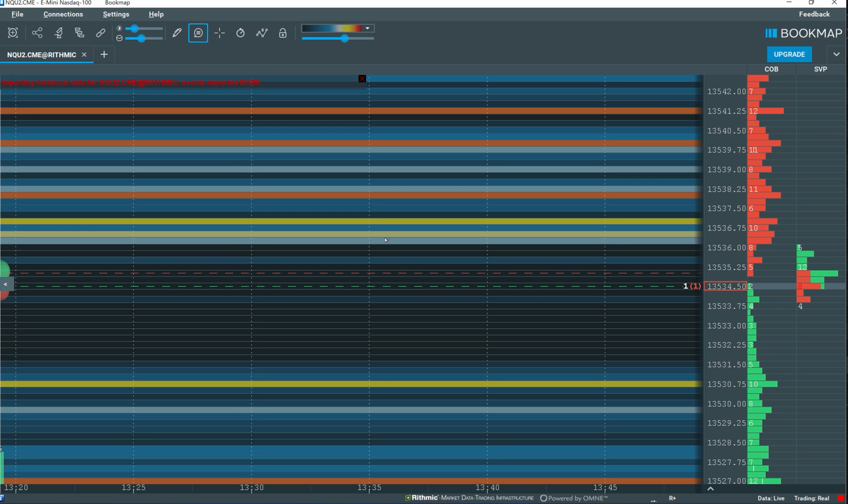
Task: Click price level 13527.00
Action: tap(727, 481)
